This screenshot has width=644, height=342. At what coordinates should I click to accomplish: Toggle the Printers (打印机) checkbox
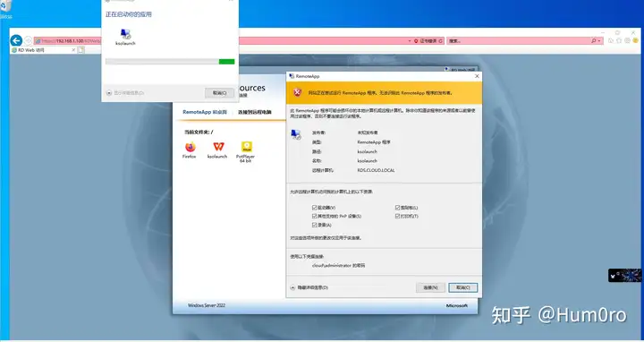click(x=397, y=216)
